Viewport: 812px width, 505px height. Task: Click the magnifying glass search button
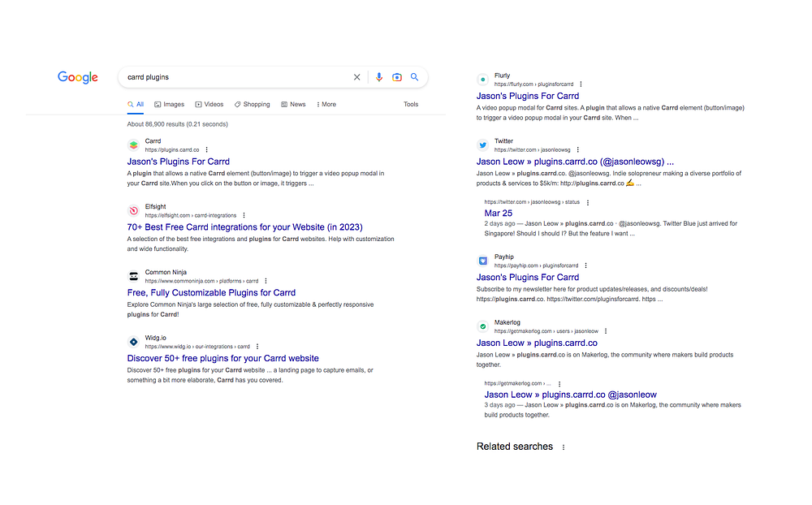point(414,76)
